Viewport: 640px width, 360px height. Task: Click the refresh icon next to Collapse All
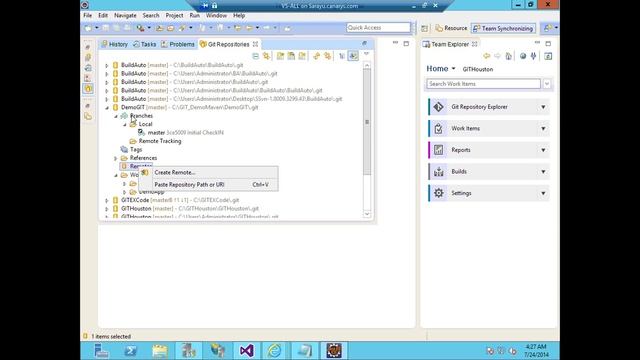(x=267, y=56)
